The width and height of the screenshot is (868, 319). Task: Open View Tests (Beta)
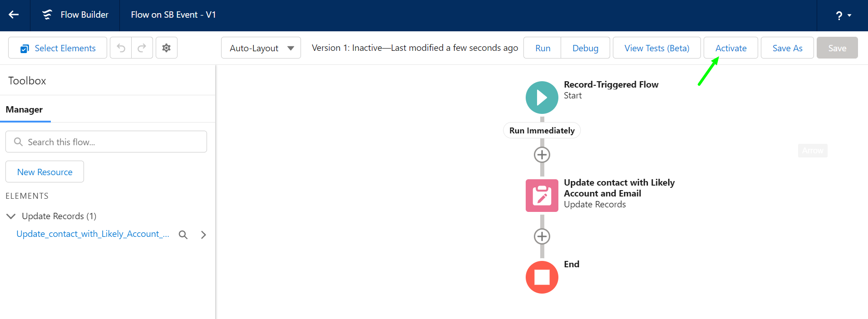(656, 48)
